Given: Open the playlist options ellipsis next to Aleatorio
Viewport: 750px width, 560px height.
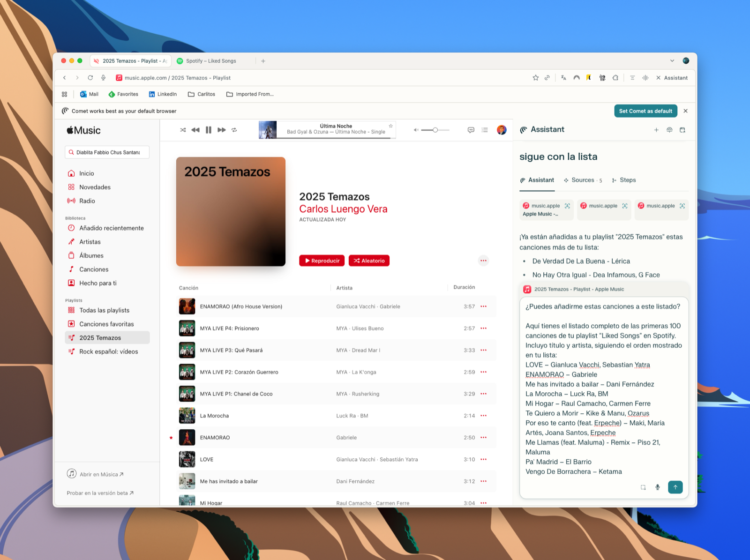Looking at the screenshot, I should (483, 261).
